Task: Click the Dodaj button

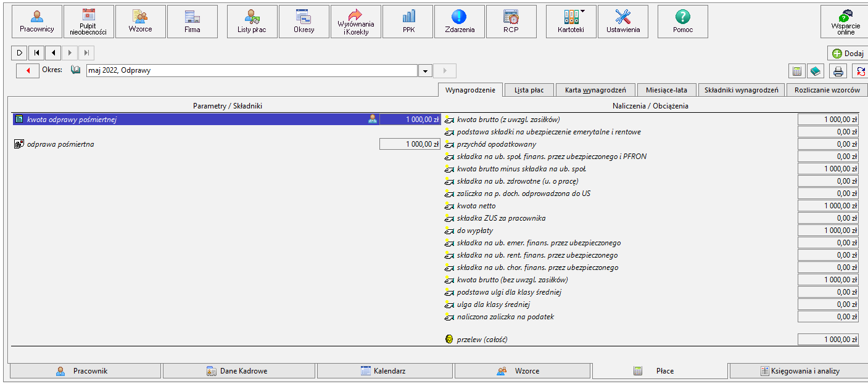Action: [848, 54]
